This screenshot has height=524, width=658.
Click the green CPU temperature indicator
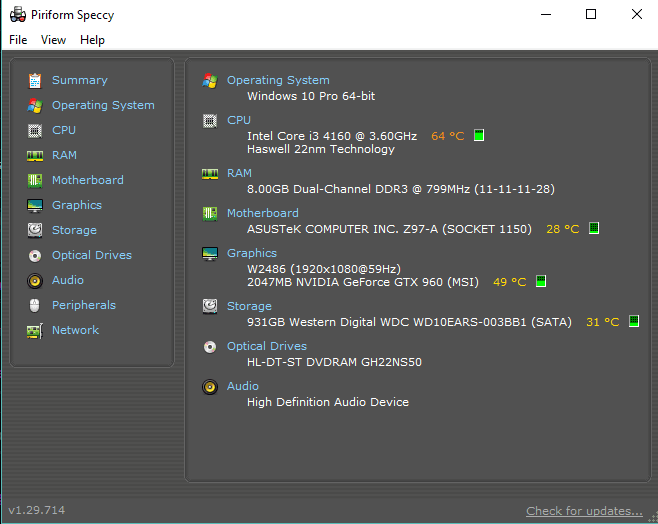(479, 135)
